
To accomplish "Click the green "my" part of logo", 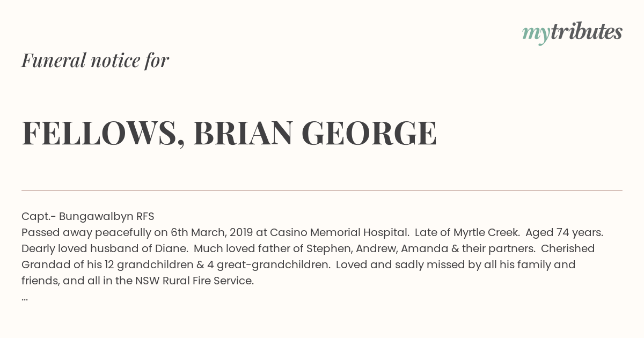I will [x=536, y=34].
